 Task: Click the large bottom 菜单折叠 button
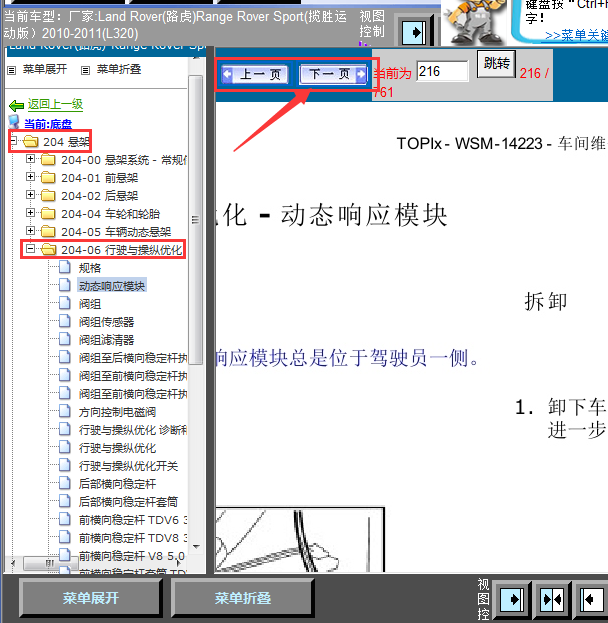[242, 598]
